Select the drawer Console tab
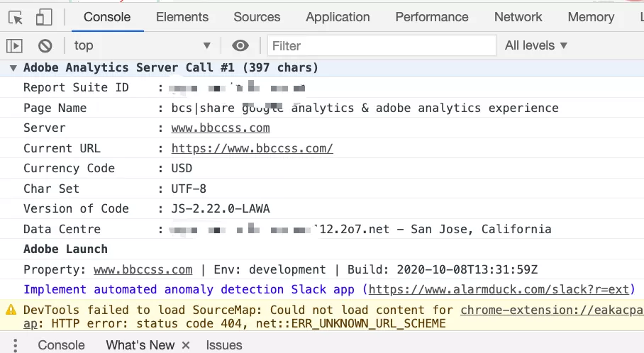This screenshot has width=644, height=353. [61, 345]
